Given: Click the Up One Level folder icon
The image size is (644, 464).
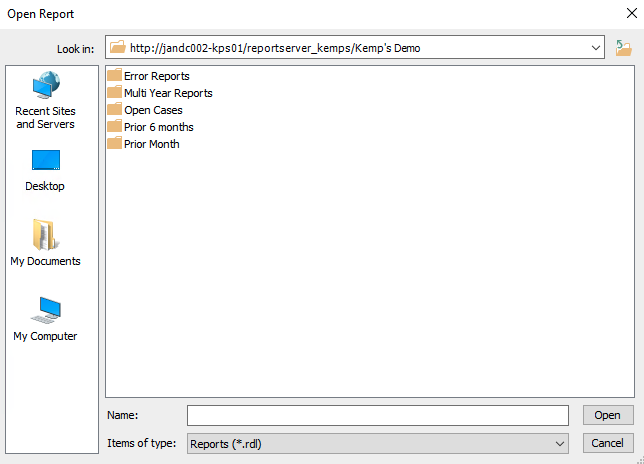Looking at the screenshot, I should (x=624, y=48).
